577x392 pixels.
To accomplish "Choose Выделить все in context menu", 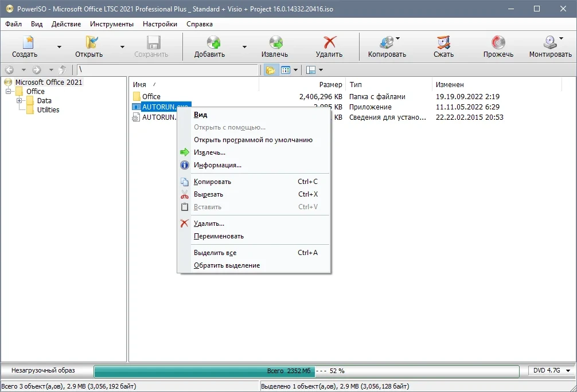I will (254, 253).
